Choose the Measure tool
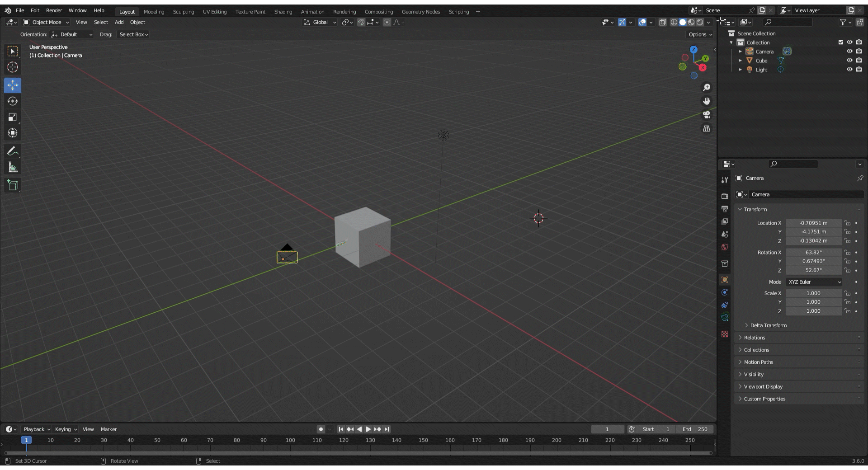 pos(13,168)
